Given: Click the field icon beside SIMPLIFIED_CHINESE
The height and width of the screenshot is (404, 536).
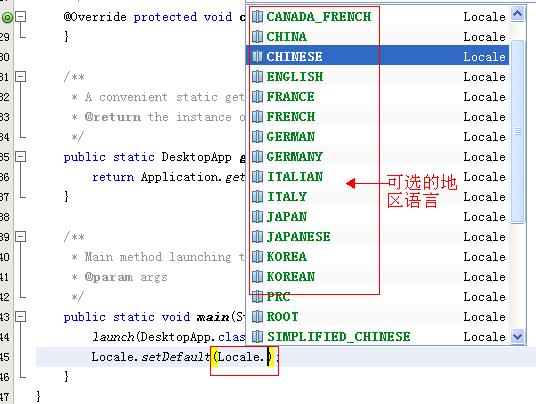Looking at the screenshot, I should tap(257, 337).
